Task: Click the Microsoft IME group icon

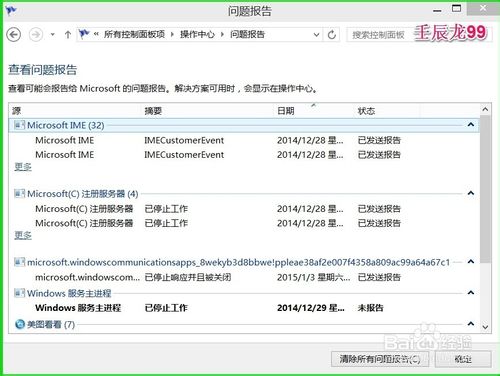Action: [19, 125]
